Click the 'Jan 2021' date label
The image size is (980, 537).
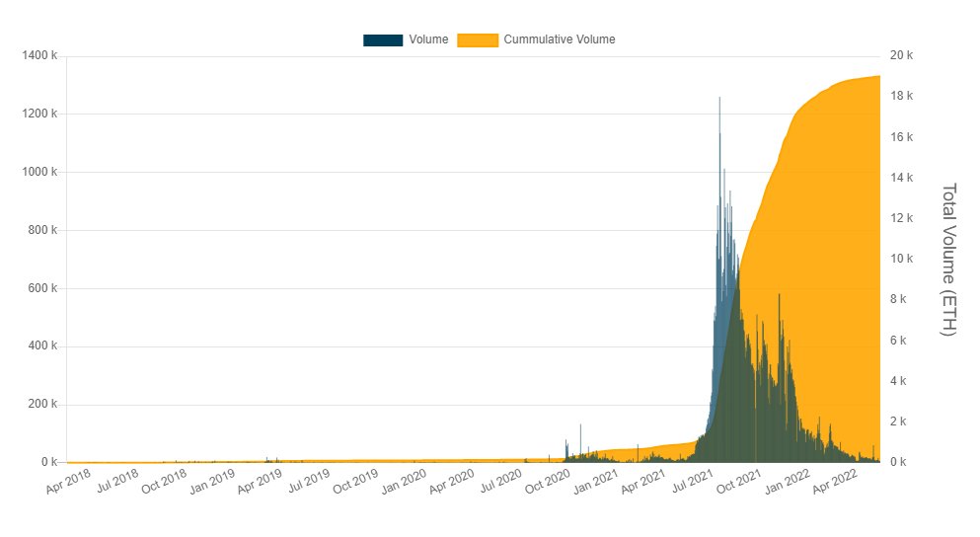(596, 482)
